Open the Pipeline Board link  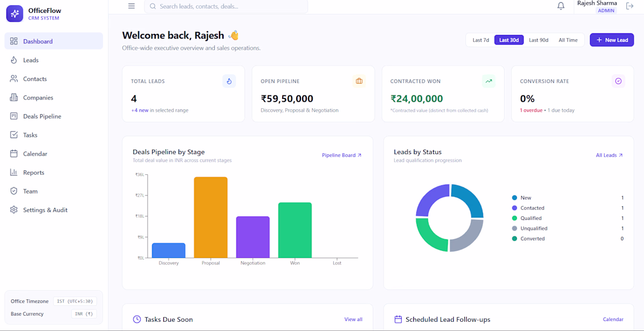click(342, 155)
